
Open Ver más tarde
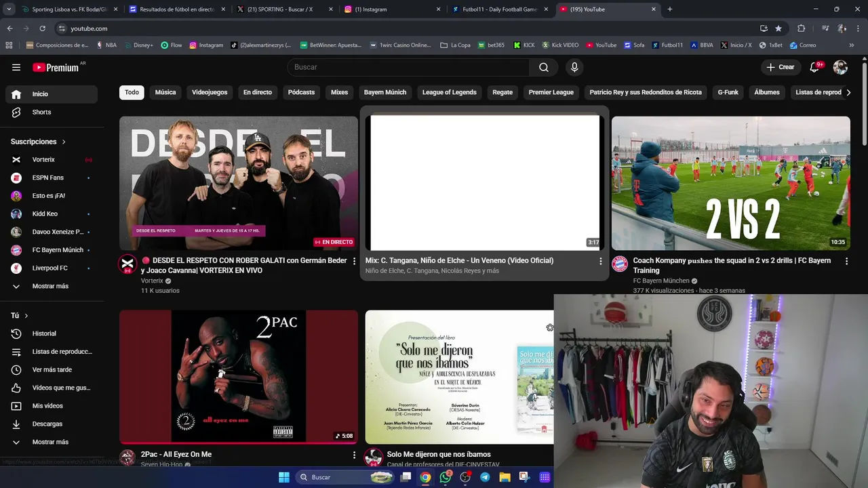coord(52,369)
